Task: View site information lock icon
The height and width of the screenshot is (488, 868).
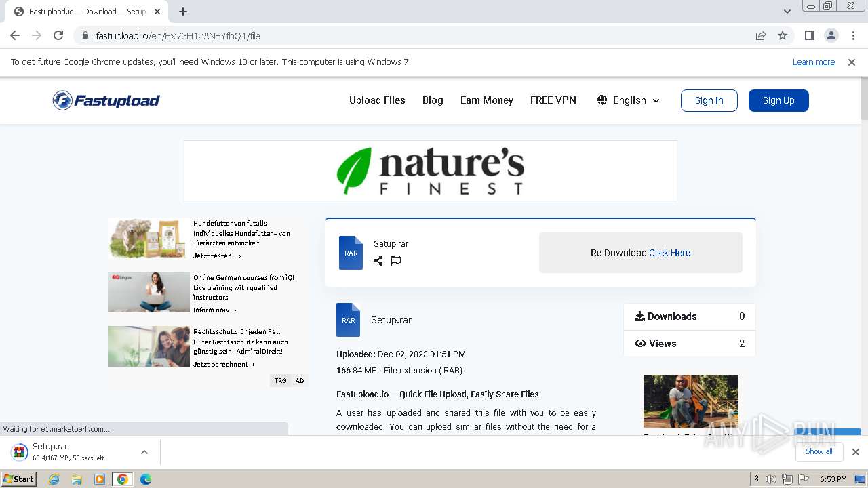Action: pos(85,35)
